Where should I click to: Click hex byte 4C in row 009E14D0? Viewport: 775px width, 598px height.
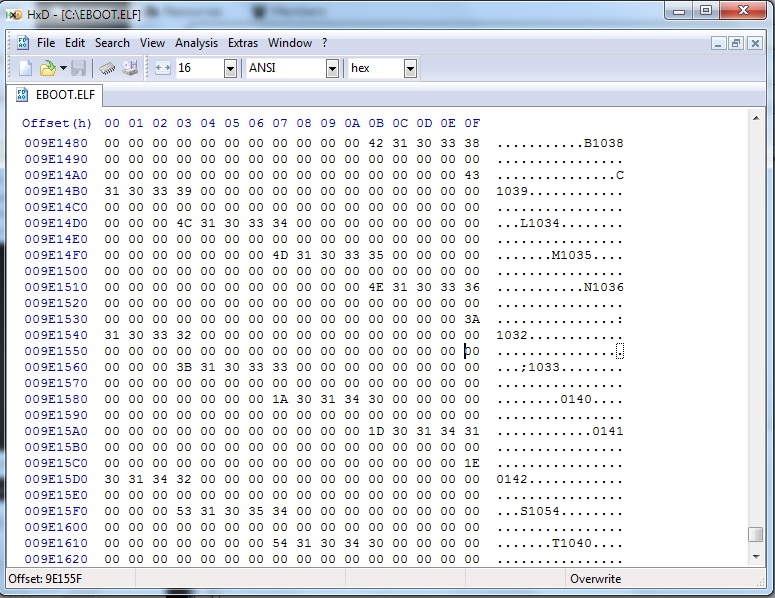point(184,223)
